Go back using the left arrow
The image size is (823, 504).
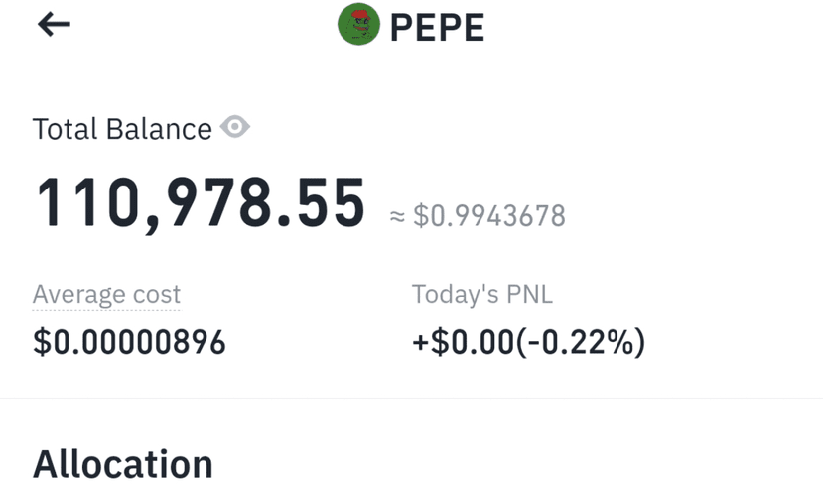[x=54, y=24]
